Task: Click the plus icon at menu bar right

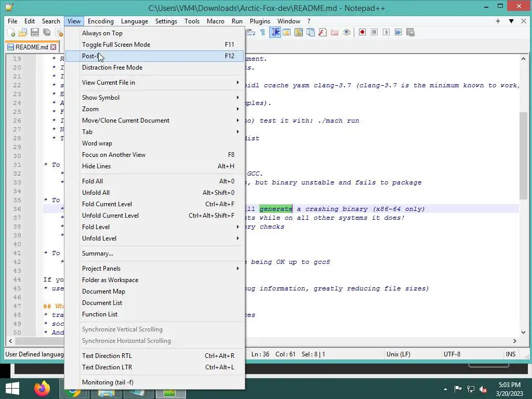Action: tap(498, 21)
